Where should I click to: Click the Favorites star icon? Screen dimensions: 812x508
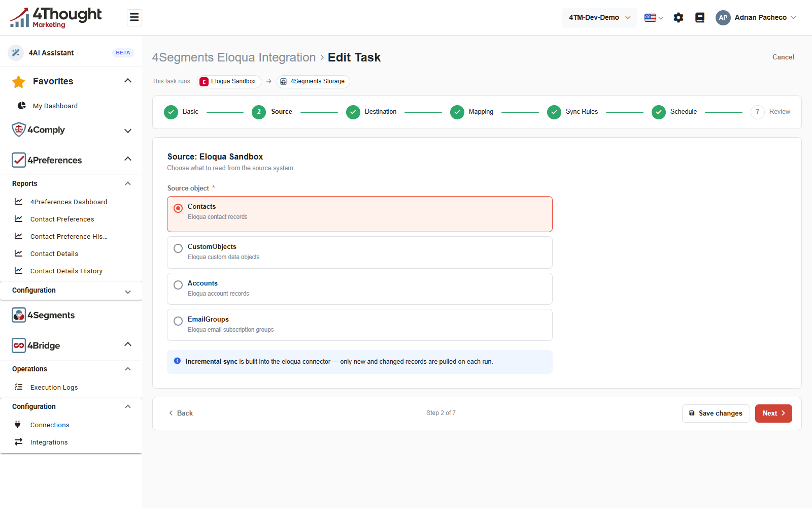coord(19,81)
